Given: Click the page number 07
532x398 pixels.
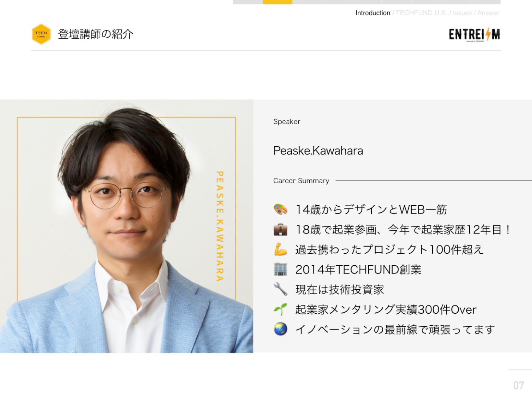Looking at the screenshot, I should tap(518, 385).
